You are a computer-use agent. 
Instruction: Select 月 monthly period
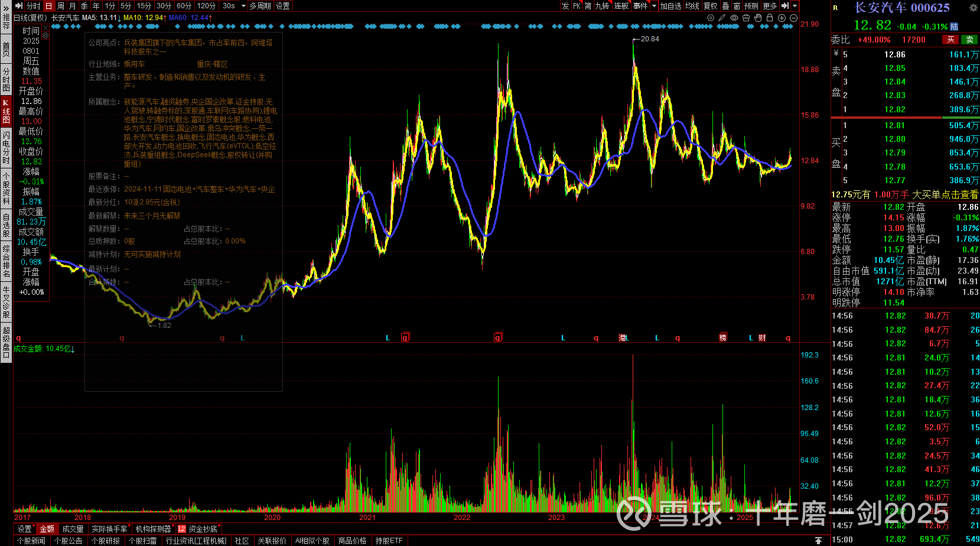(73, 6)
